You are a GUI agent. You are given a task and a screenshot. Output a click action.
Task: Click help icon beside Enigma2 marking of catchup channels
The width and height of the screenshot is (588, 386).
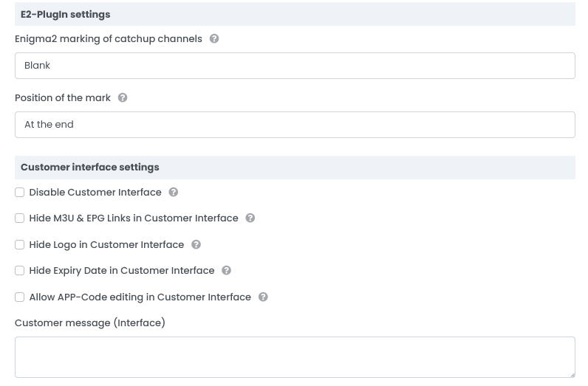pyautogui.click(x=214, y=38)
